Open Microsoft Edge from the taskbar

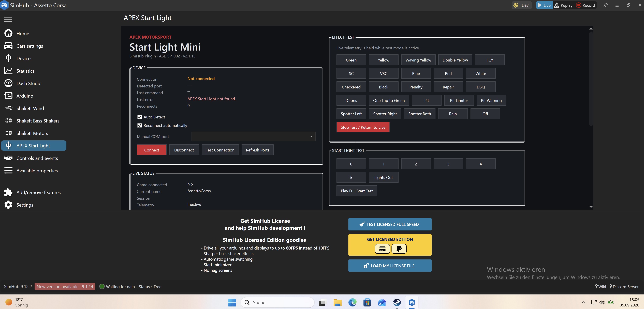click(352, 302)
